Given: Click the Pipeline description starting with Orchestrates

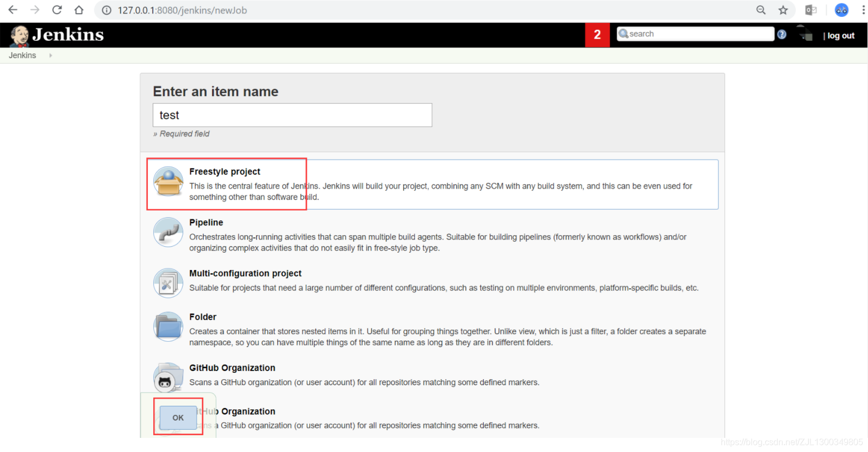Looking at the screenshot, I should point(438,243).
